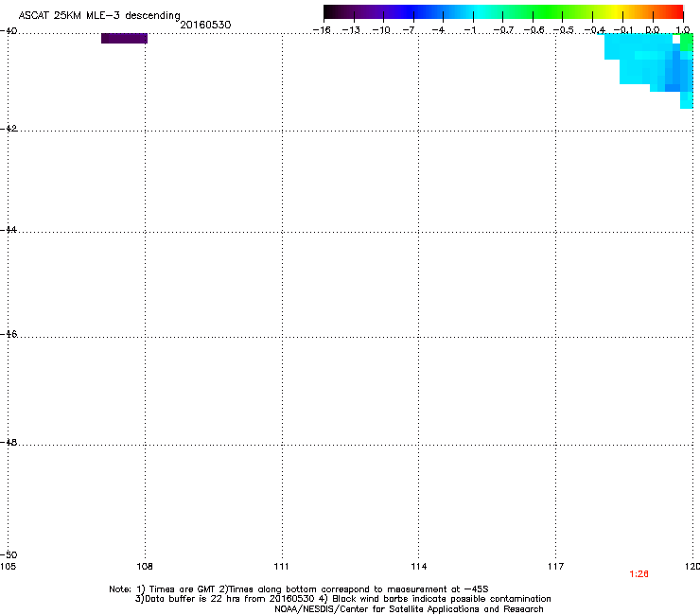Click the red pass time '1:26'
700x615 pixels.
pos(639,574)
